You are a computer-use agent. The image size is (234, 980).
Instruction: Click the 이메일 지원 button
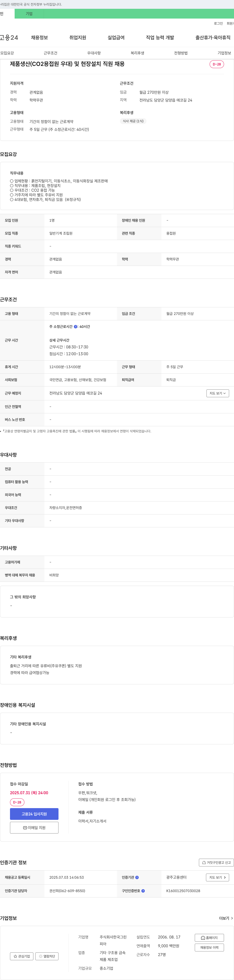point(34,828)
